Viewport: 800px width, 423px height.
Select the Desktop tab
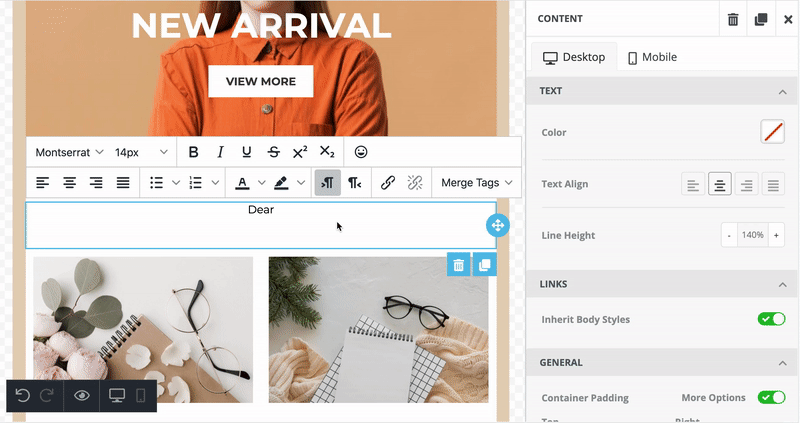click(574, 57)
